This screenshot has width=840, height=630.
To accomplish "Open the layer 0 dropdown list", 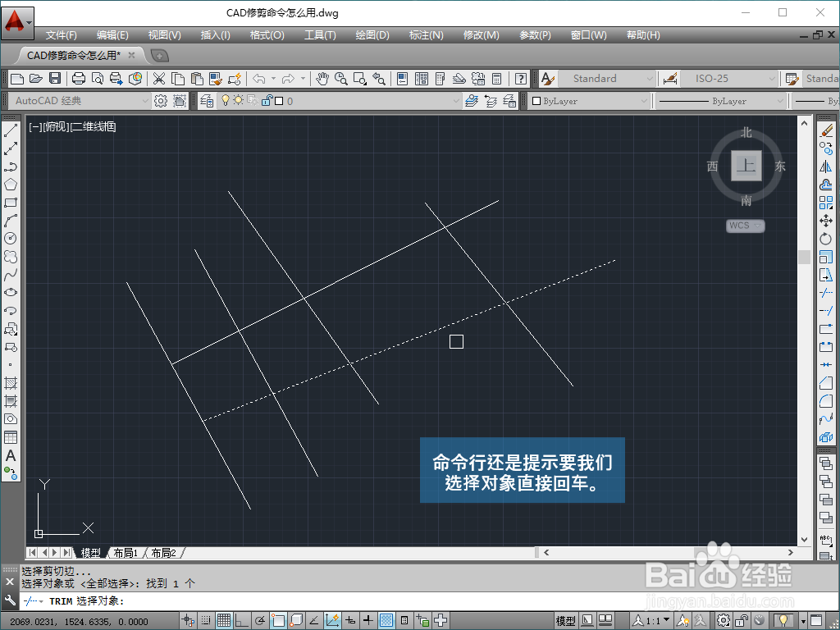I will (456, 101).
